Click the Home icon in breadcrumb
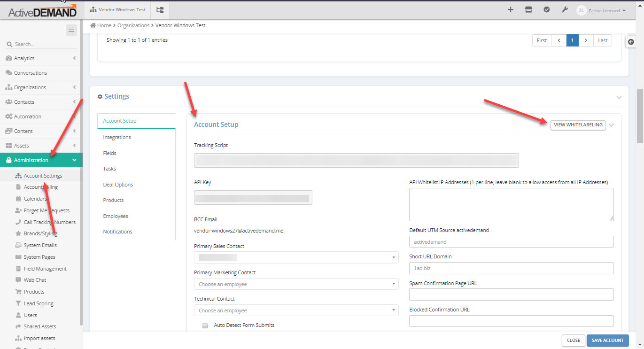The width and height of the screenshot is (644, 349). 93,25
